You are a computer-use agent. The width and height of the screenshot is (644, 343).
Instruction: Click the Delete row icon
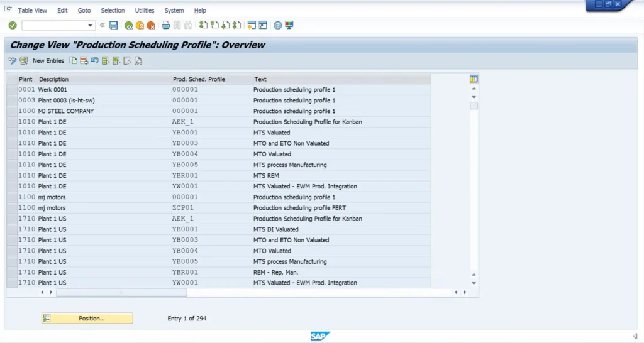tap(84, 61)
